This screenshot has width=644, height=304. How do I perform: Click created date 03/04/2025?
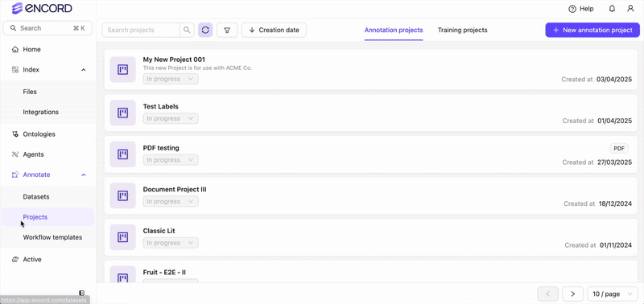click(x=614, y=79)
